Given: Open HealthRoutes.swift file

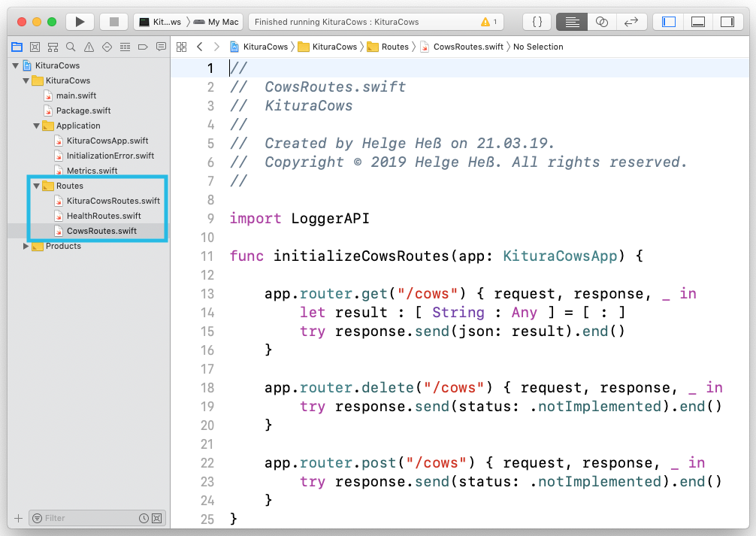Looking at the screenshot, I should [x=104, y=216].
